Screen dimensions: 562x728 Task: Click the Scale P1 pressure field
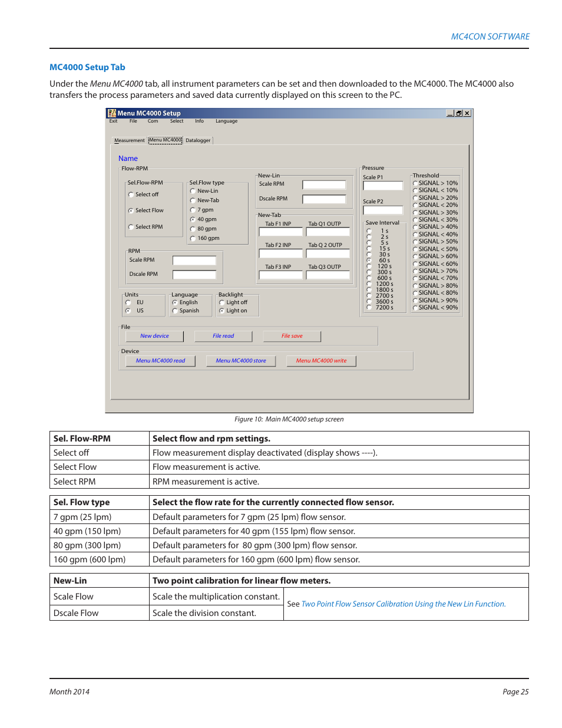pyautogui.click(x=383, y=186)
